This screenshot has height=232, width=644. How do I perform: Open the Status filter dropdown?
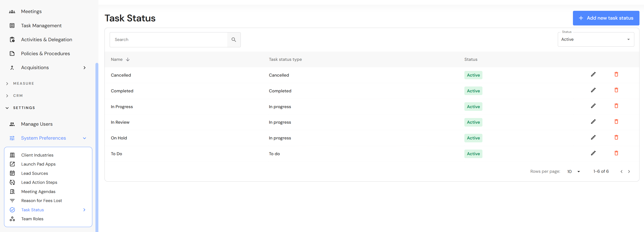click(x=595, y=39)
